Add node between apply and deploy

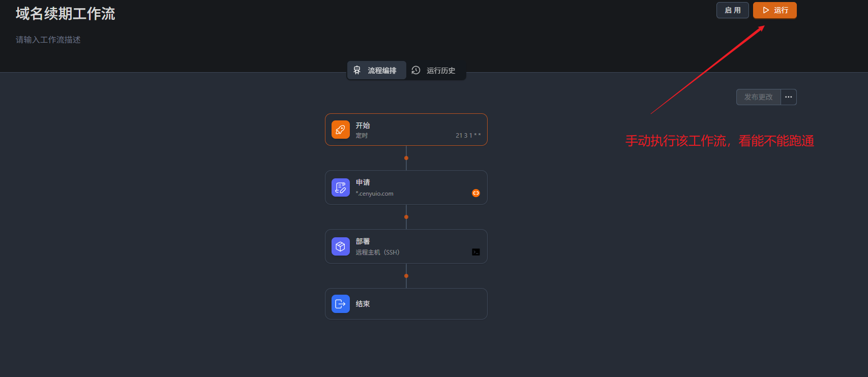pos(406,217)
